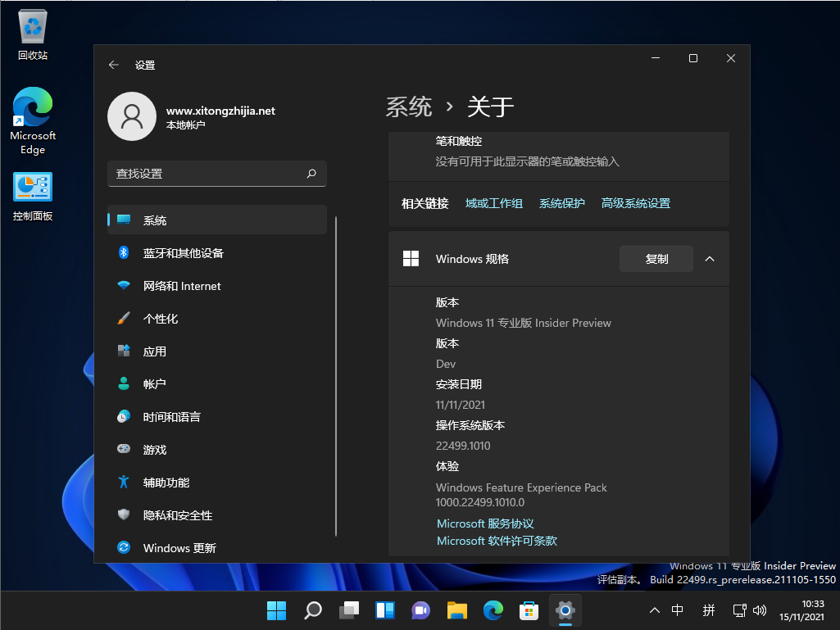The image size is (840, 630).
Task: Open 高级系统设置 link
Action: coord(635,202)
